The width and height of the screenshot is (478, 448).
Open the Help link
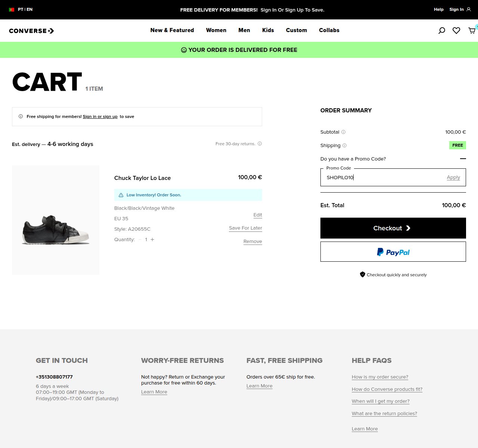coord(439,9)
